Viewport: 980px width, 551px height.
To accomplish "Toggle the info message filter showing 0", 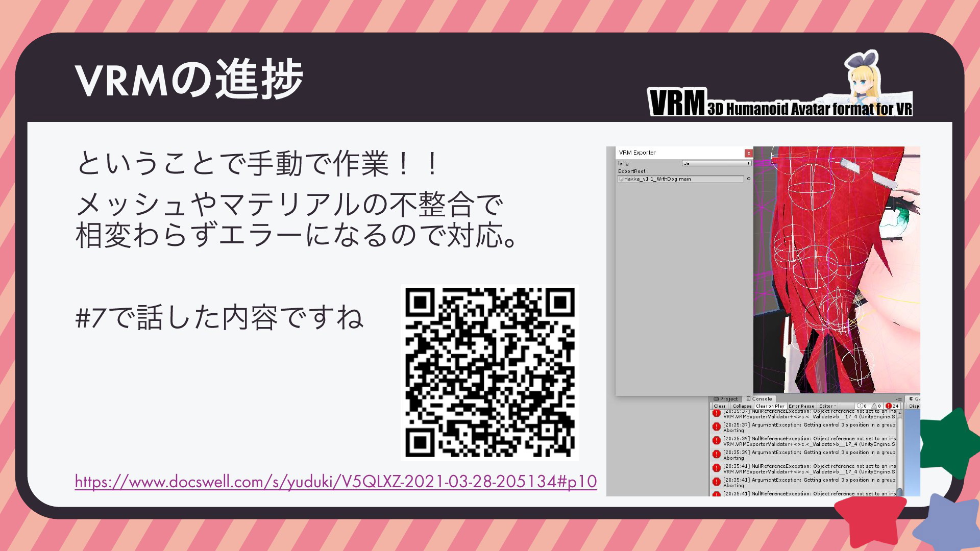I will (x=862, y=406).
